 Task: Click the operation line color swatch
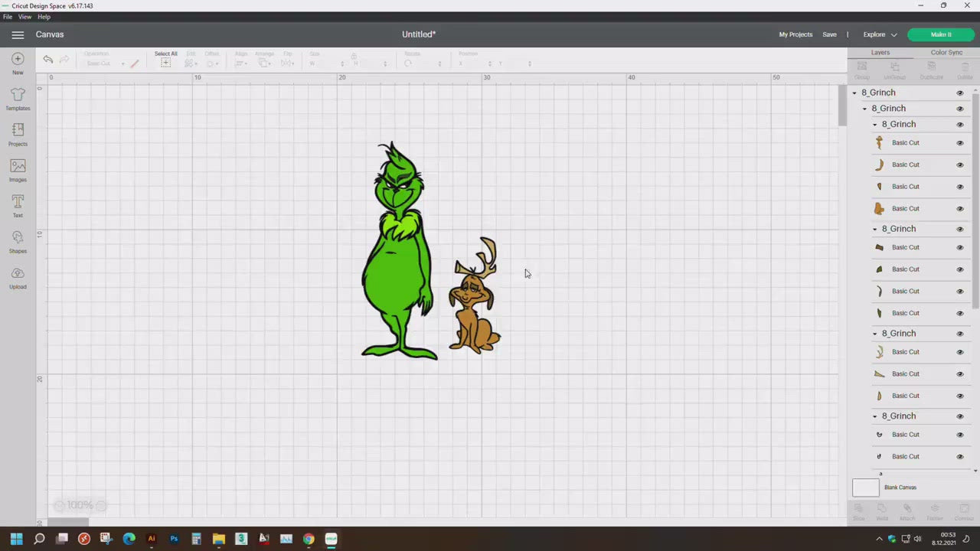(135, 64)
